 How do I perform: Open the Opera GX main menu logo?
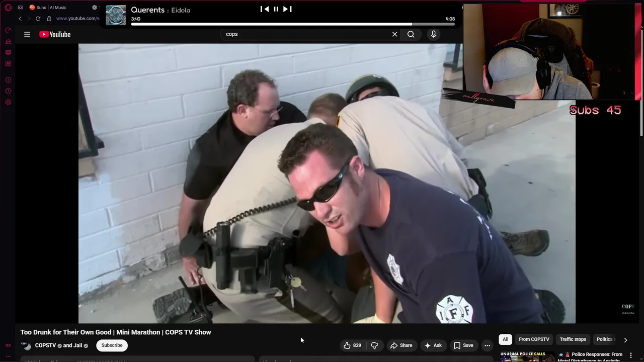click(x=8, y=8)
